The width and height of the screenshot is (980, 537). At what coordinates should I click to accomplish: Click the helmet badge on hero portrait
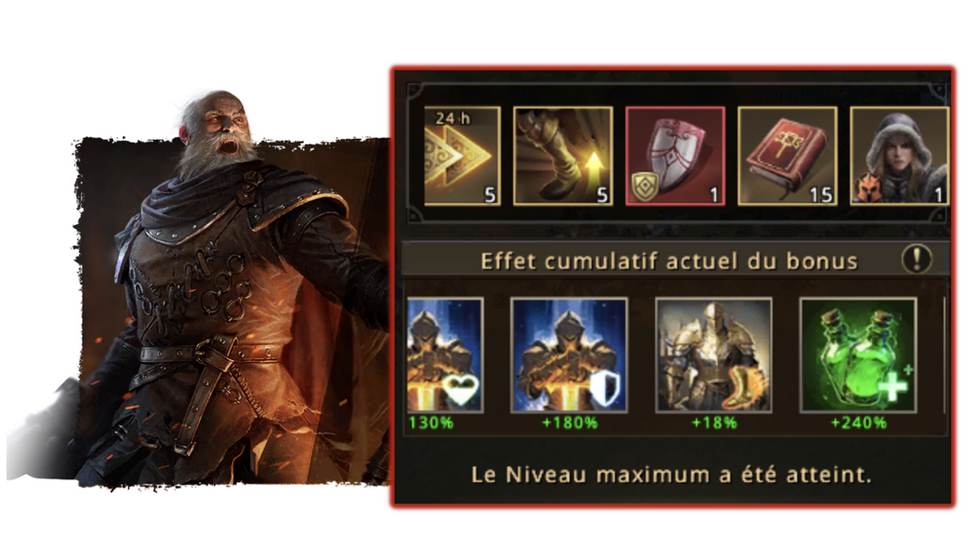tap(868, 188)
